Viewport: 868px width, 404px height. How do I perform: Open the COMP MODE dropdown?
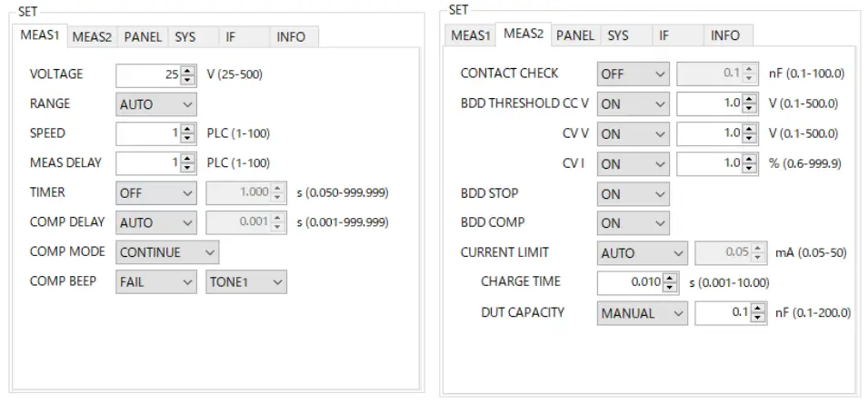167,252
